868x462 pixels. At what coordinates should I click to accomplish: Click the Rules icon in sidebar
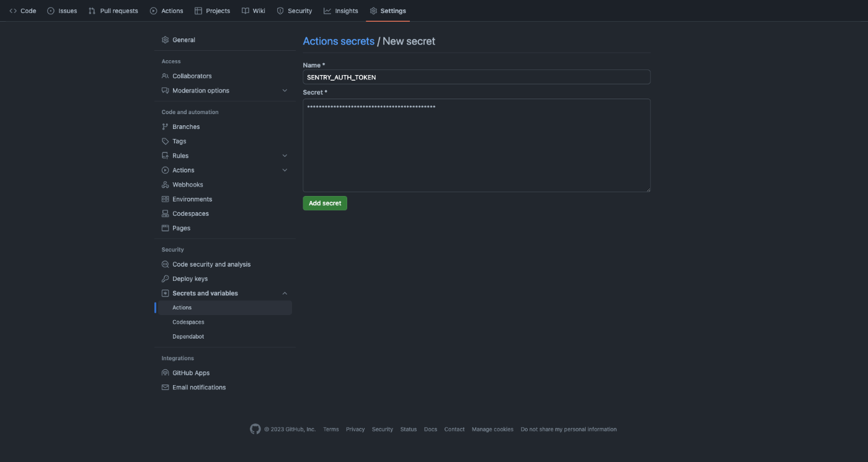click(x=165, y=156)
